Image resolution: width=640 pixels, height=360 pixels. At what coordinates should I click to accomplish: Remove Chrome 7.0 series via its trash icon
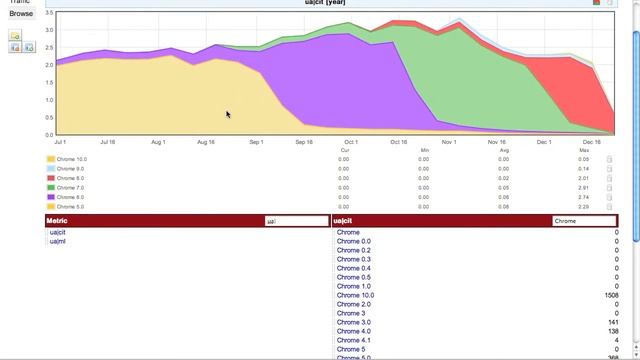pos(609,188)
